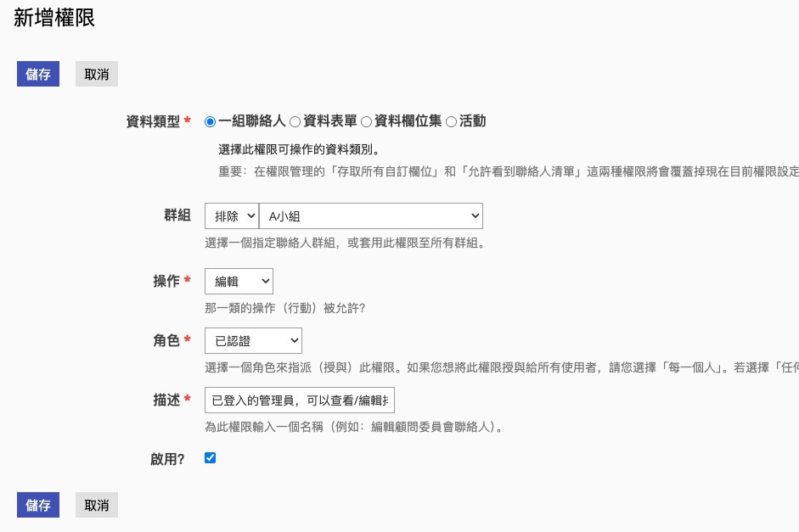Expand the A小組 group dropdown
This screenshot has width=799, height=532.
pyautogui.click(x=370, y=216)
